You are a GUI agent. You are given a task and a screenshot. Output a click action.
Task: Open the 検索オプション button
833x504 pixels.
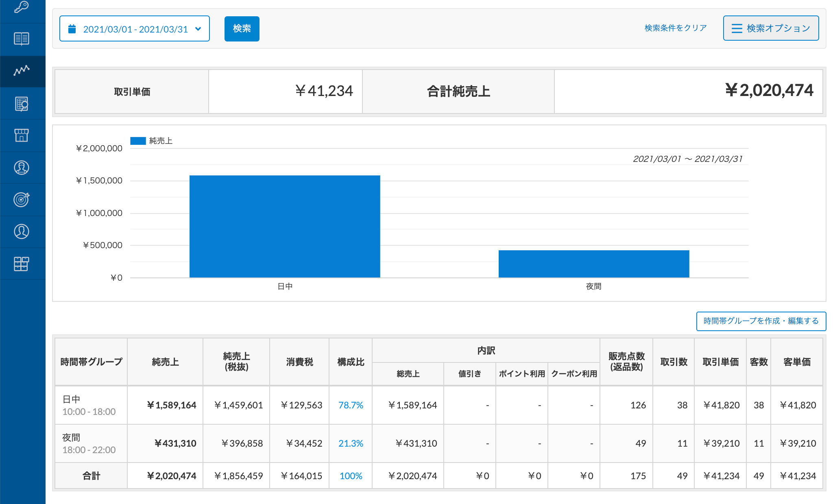[771, 28]
